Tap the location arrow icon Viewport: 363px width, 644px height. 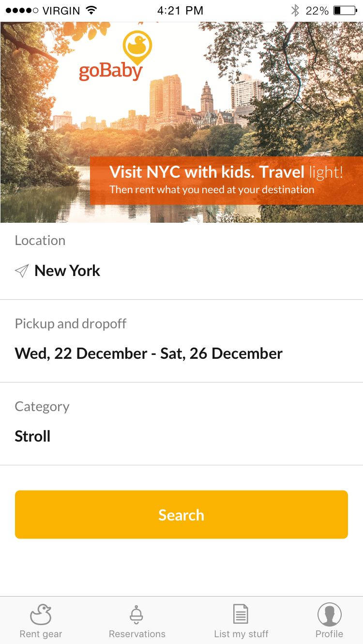tap(22, 271)
